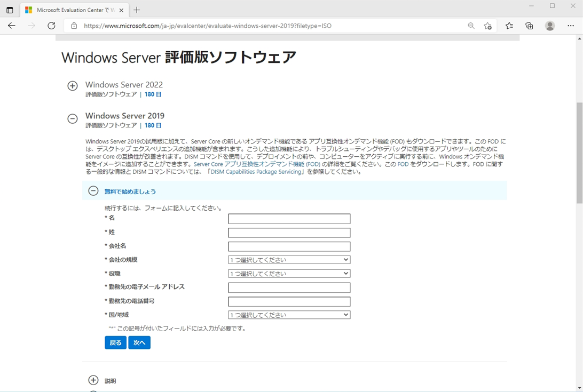Click the scrollbar down arrow

(579, 388)
